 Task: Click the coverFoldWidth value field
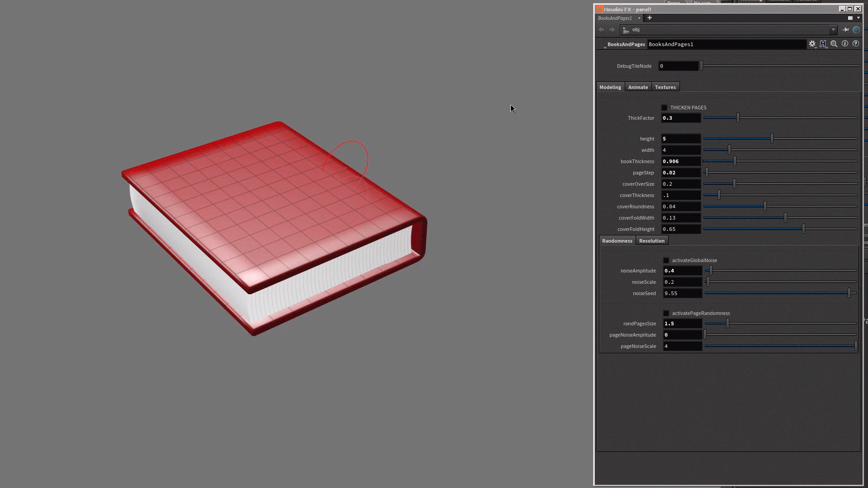point(681,218)
